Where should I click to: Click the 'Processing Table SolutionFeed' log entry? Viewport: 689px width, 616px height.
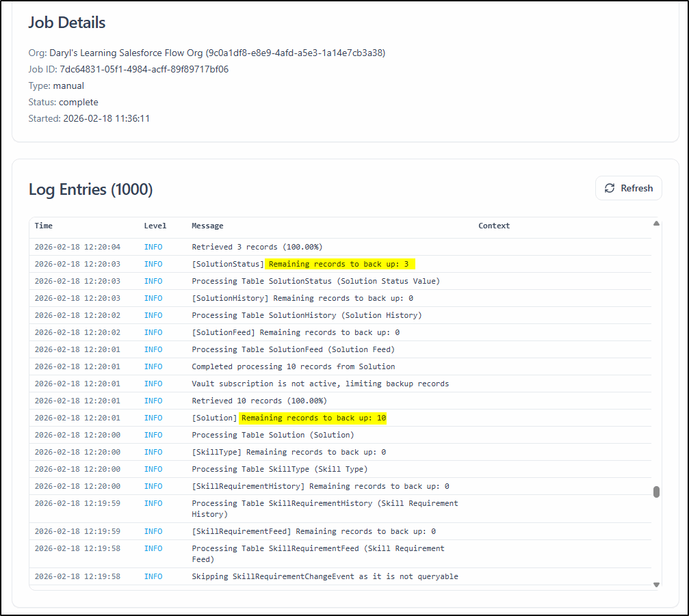click(x=293, y=349)
